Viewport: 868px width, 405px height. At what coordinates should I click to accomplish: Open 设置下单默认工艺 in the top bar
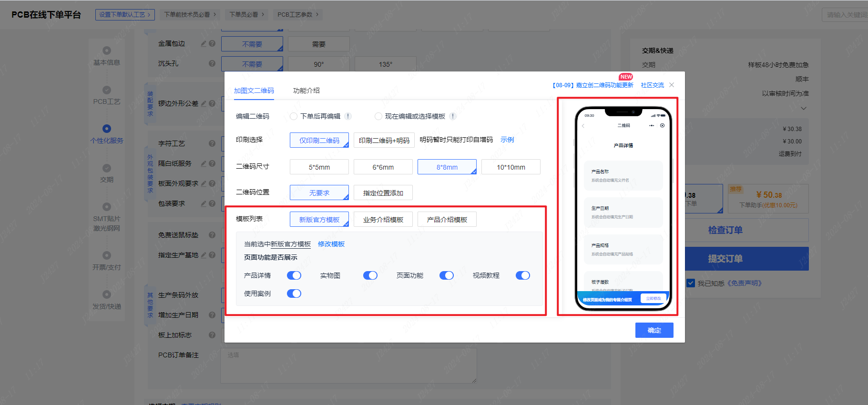click(125, 15)
